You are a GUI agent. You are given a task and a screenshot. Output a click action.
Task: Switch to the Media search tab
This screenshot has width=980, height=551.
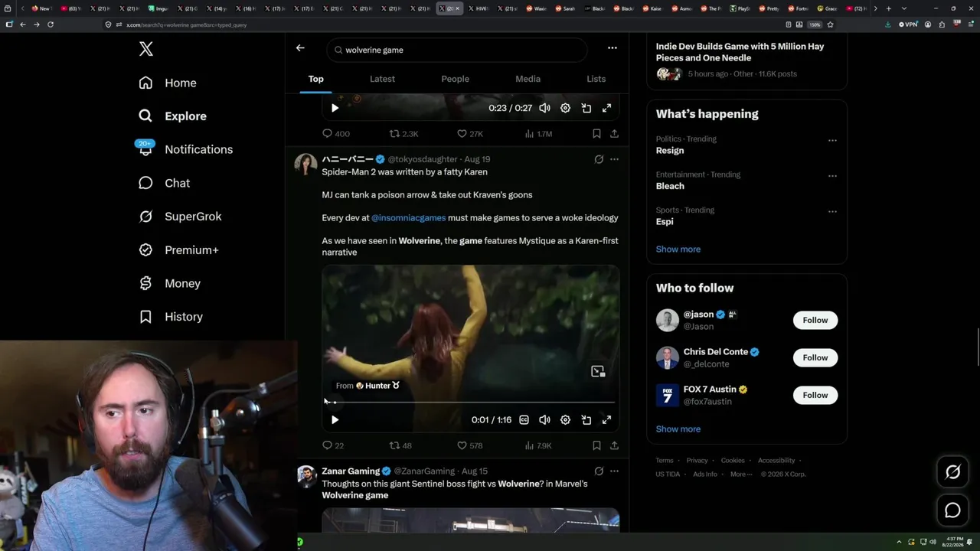pos(528,79)
